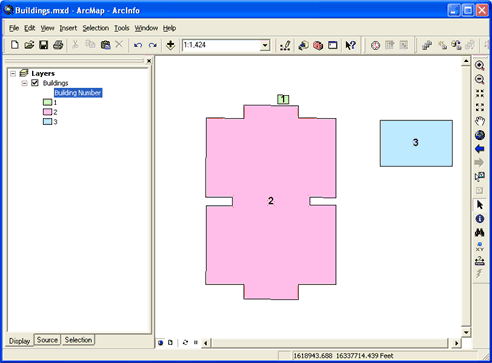The height and width of the screenshot is (363, 492).
Task: Click map scroll left arrow
Action: (x=206, y=343)
